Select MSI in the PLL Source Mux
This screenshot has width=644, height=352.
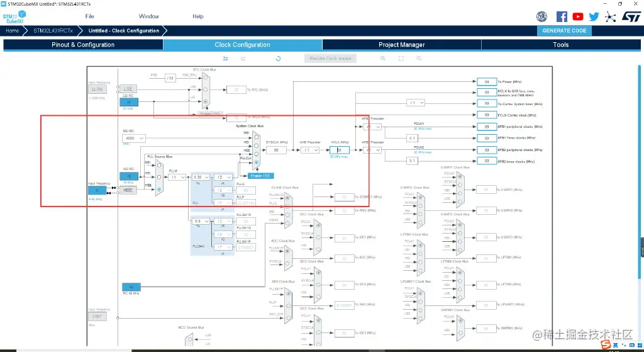coord(159,166)
